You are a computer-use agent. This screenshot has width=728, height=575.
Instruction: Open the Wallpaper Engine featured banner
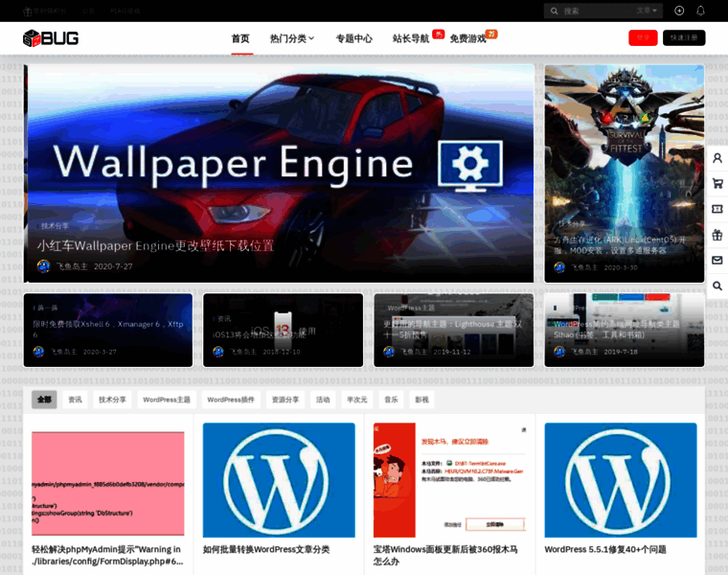point(279,173)
